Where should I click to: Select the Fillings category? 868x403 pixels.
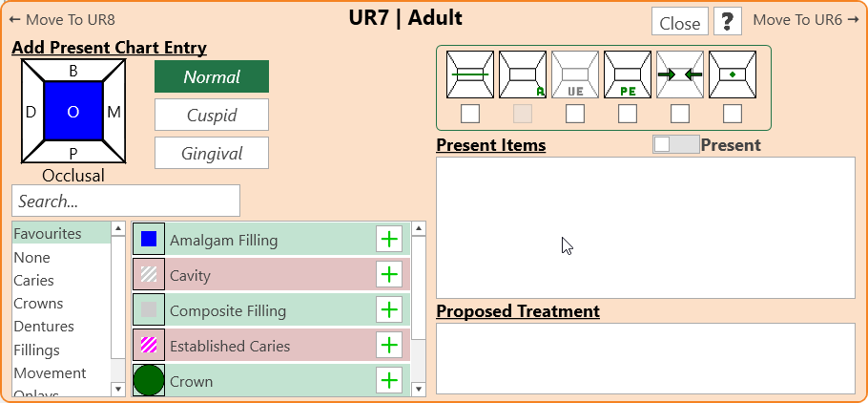click(x=36, y=350)
